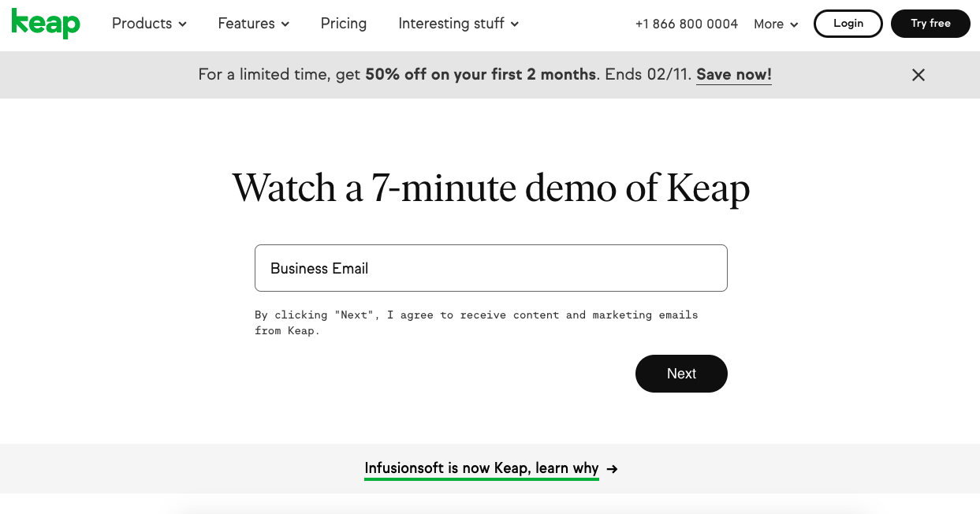
Task: Click the Try free button
Action: [x=930, y=24]
